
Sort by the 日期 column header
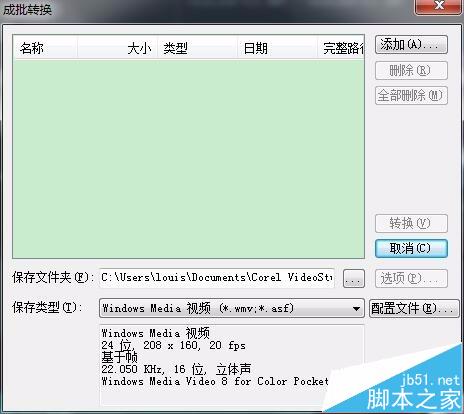point(277,48)
